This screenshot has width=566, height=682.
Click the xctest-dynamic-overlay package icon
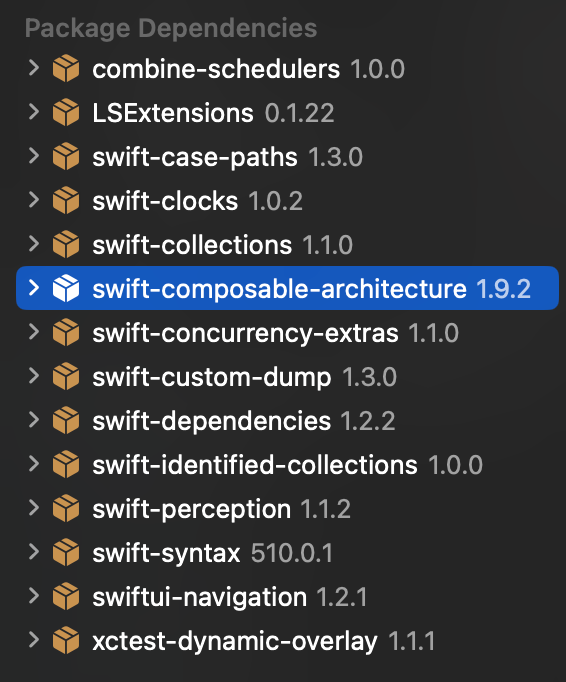click(x=66, y=641)
